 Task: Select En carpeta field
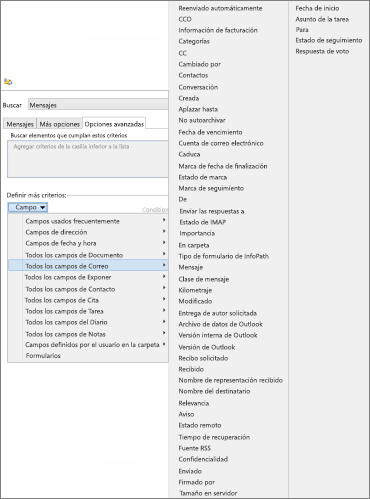[x=194, y=245]
